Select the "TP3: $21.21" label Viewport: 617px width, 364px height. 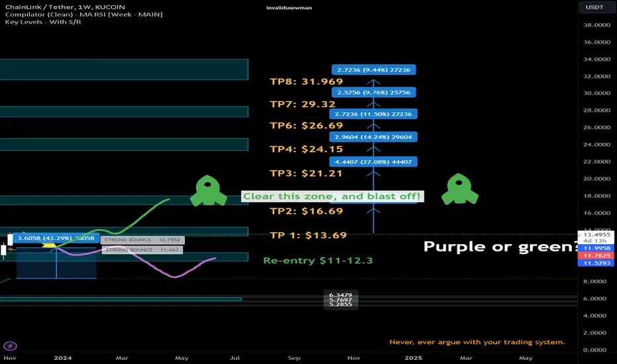pos(306,173)
